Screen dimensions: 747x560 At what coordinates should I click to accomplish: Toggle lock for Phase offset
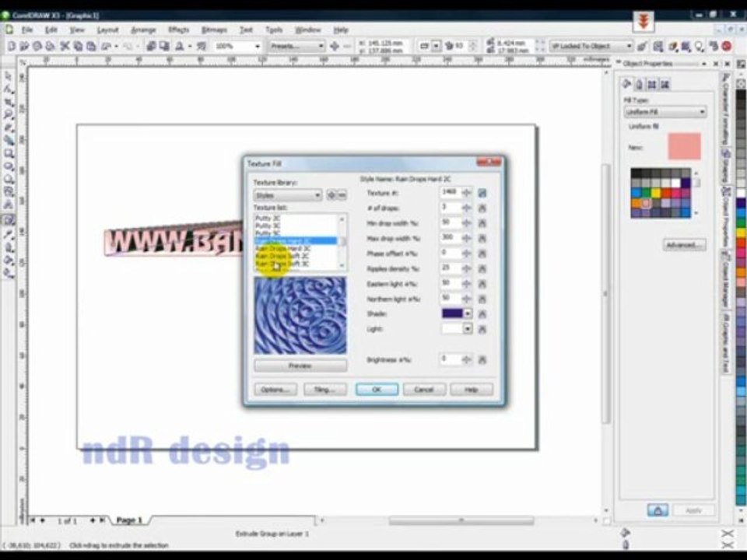pos(482,254)
